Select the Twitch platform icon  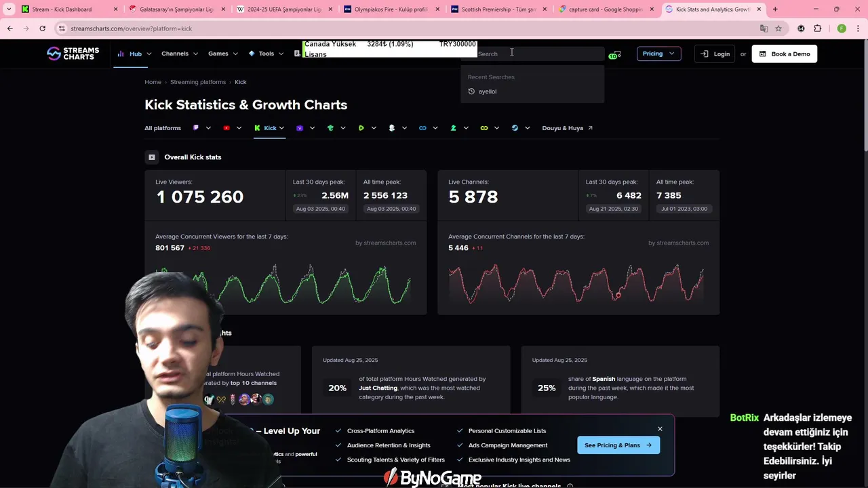[196, 128]
